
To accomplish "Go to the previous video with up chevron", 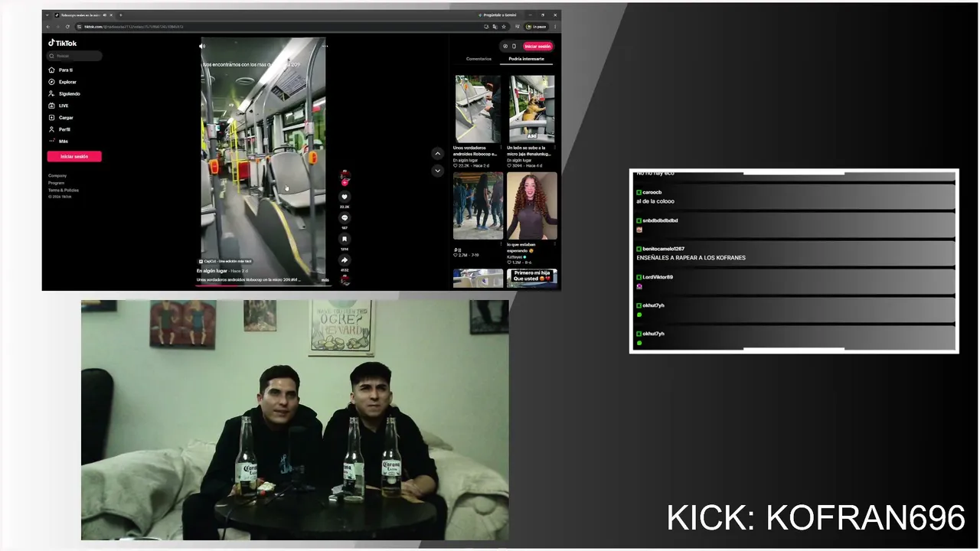I will click(x=437, y=154).
